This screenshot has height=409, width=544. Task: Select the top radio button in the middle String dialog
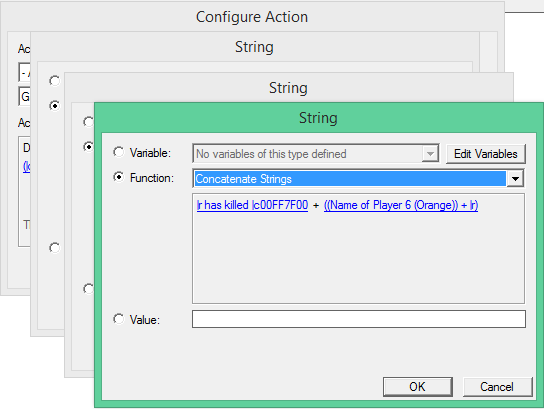(88, 122)
